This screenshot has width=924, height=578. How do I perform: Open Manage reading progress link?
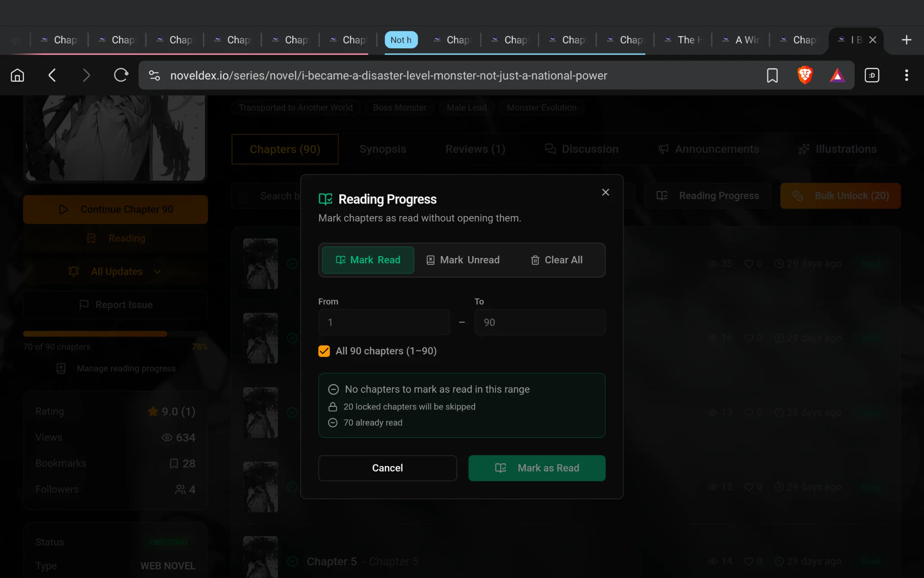(x=116, y=368)
